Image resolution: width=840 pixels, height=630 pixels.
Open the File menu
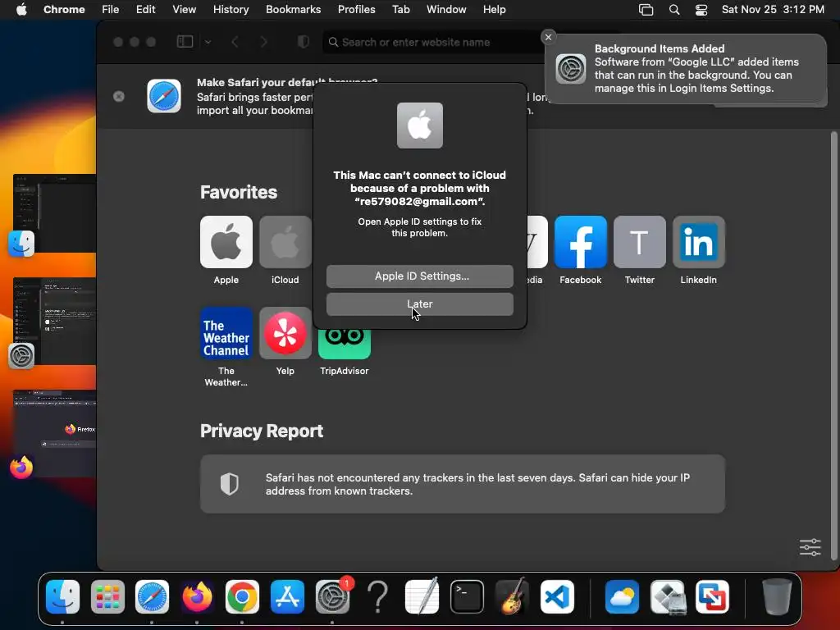coord(111,10)
